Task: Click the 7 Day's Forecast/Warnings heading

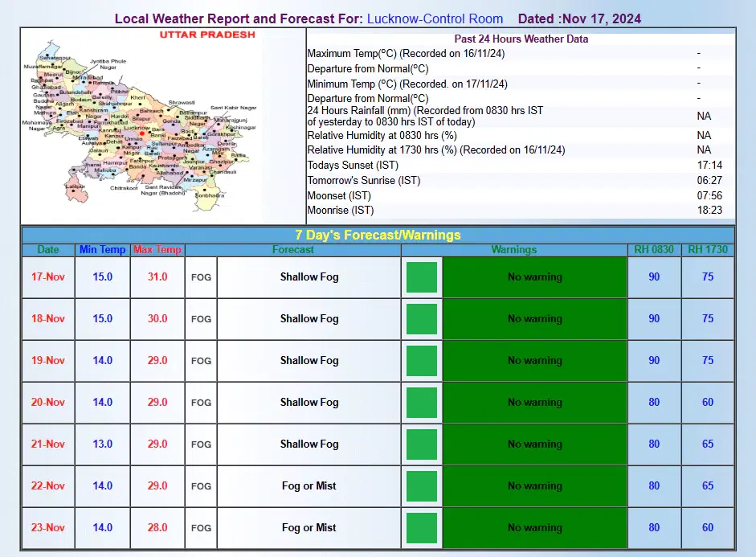Action: (x=378, y=235)
